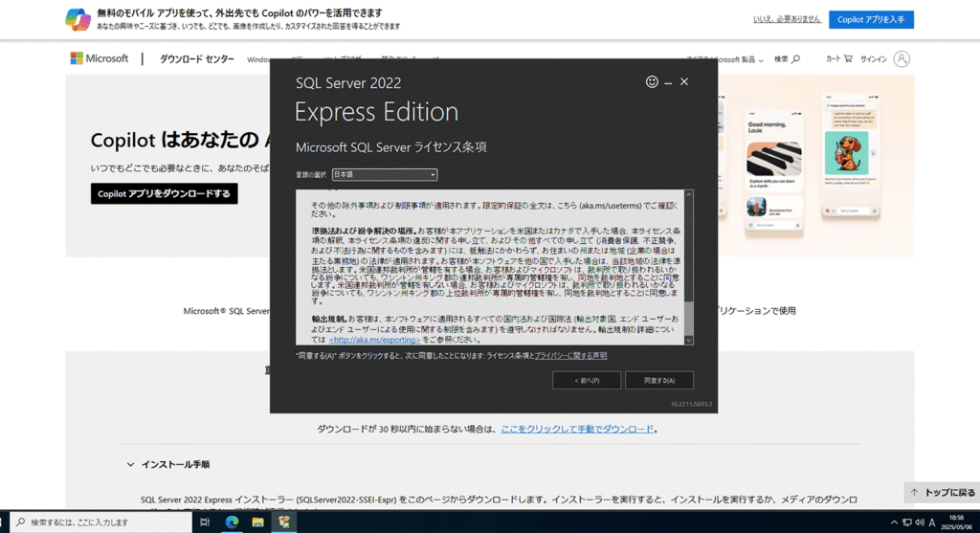Click the 前へ(P) back button
Viewport: 980px width, 533px height.
[587, 381]
